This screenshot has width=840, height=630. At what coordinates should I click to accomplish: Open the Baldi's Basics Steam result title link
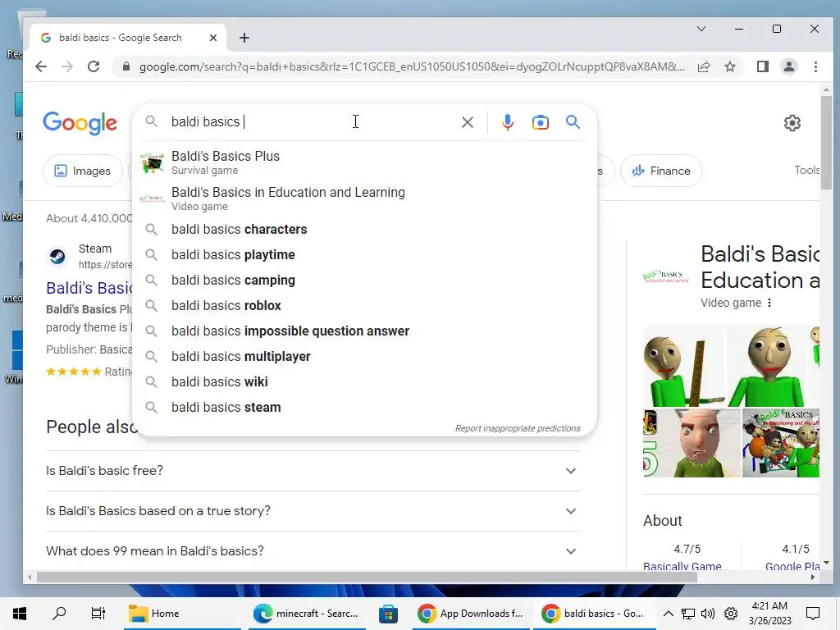89,288
